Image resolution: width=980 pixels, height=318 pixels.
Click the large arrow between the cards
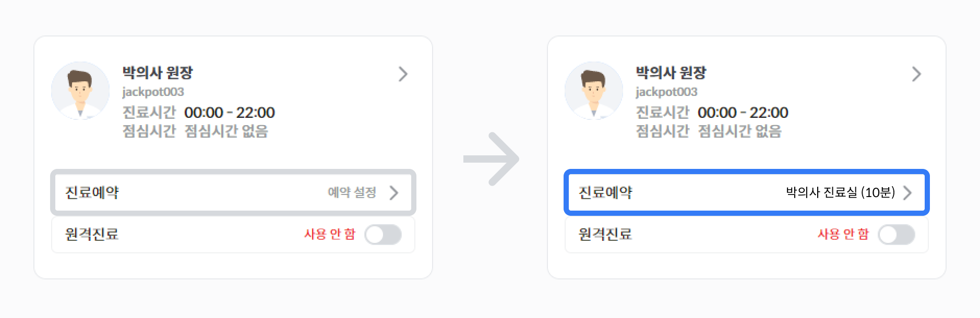(x=491, y=159)
